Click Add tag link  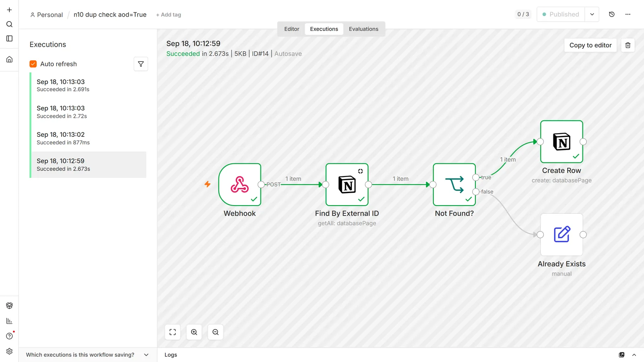click(169, 15)
